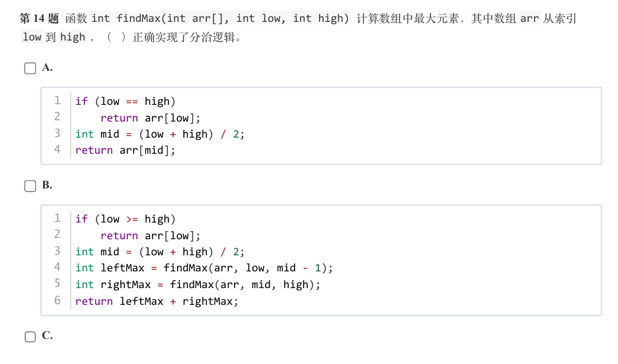Click the 'B.' option label
Screen dimensions: 618x364
click(48, 185)
